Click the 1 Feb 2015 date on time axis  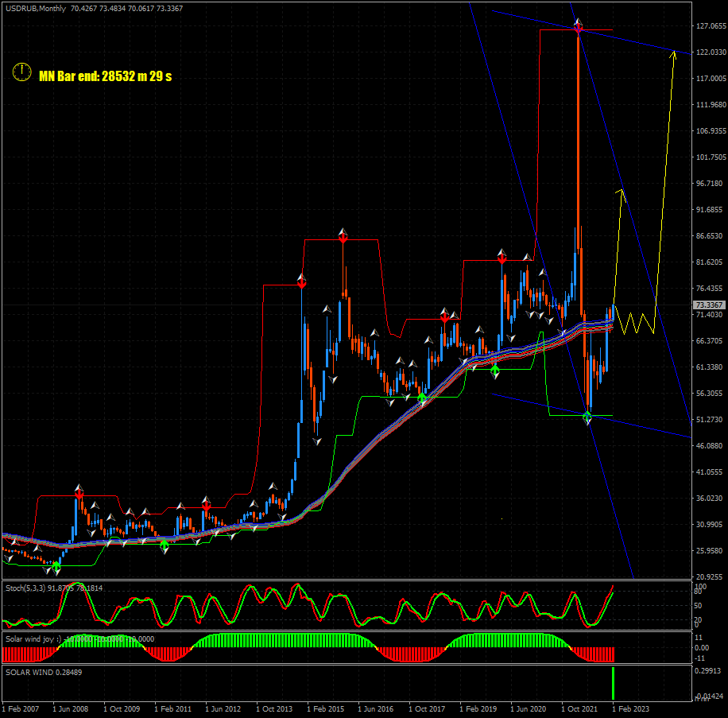click(325, 708)
